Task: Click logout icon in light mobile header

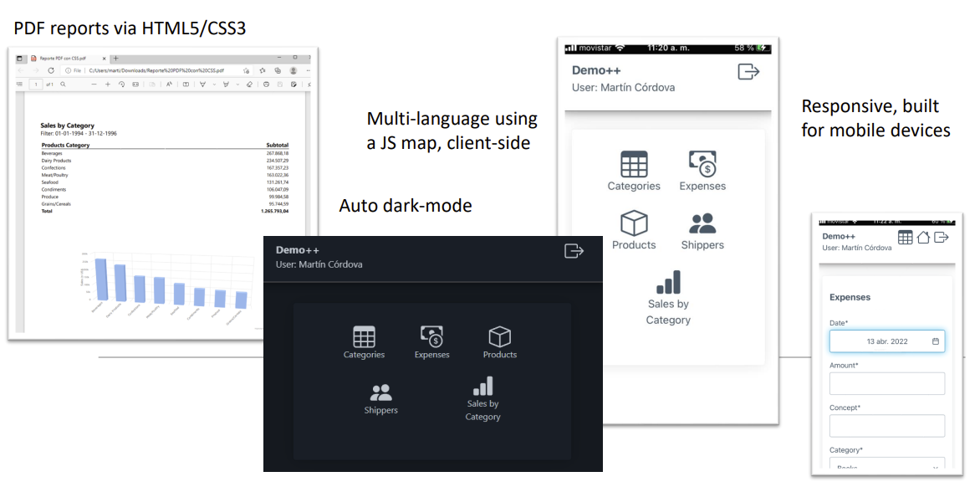Action: coord(748,72)
